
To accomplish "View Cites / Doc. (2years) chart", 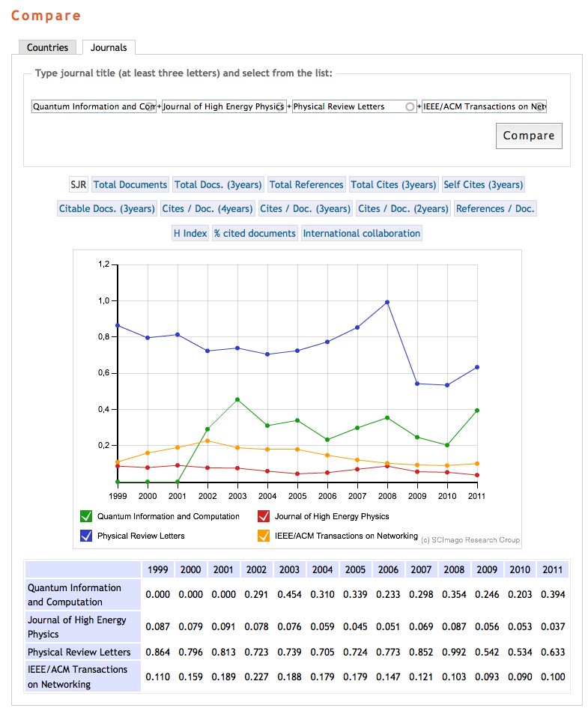I will [x=403, y=208].
